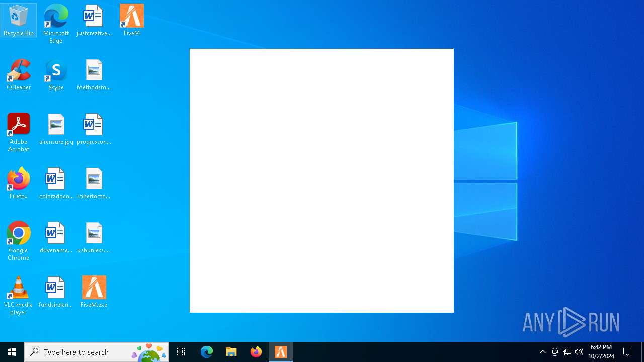The width and height of the screenshot is (644, 362).
Task: Select the robertocto image file icon
Action: tap(94, 183)
